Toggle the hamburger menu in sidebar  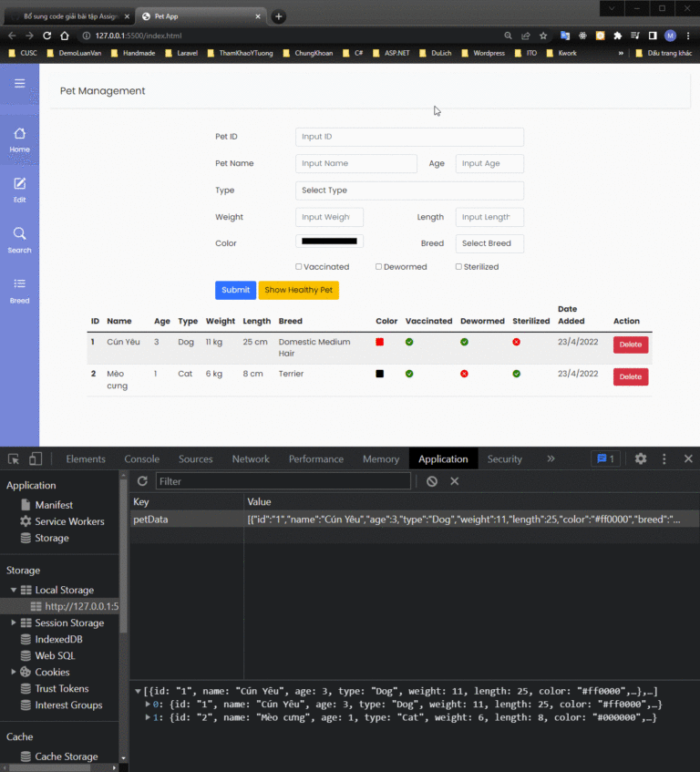click(x=19, y=84)
